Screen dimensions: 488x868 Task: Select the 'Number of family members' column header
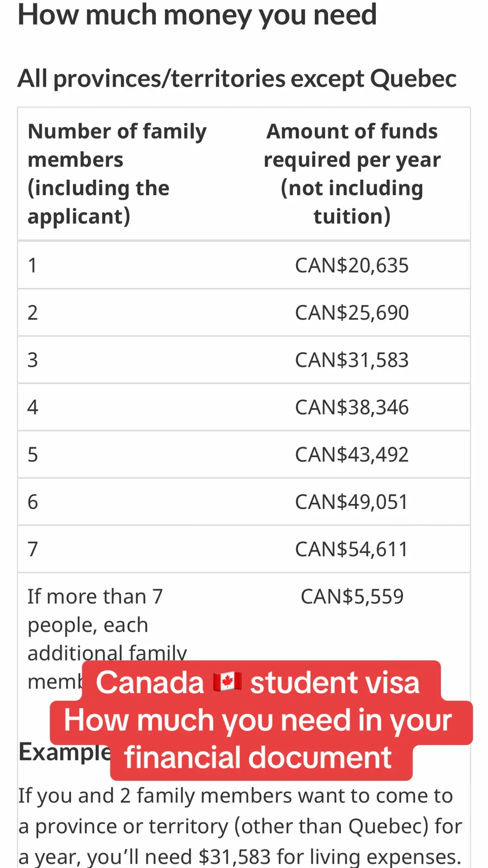click(x=117, y=174)
